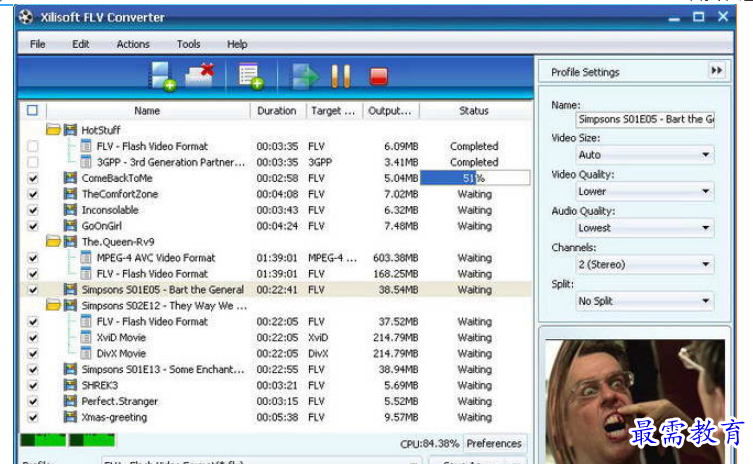Click the video icon beside SHREK3
The width and height of the screenshot is (753, 464).
pyautogui.click(x=70, y=385)
